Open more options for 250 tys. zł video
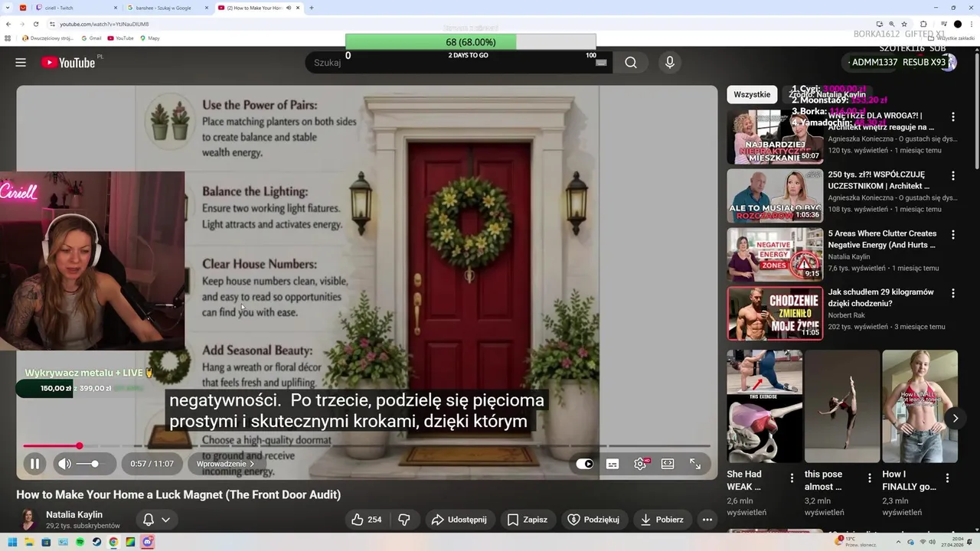The width and height of the screenshot is (980, 551). coord(953,176)
